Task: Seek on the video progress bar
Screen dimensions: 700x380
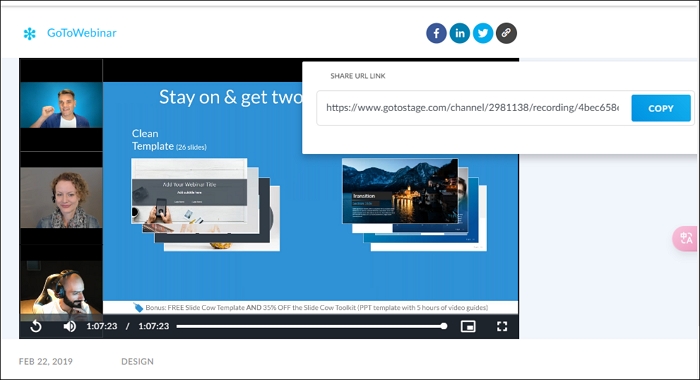Action: pos(312,326)
